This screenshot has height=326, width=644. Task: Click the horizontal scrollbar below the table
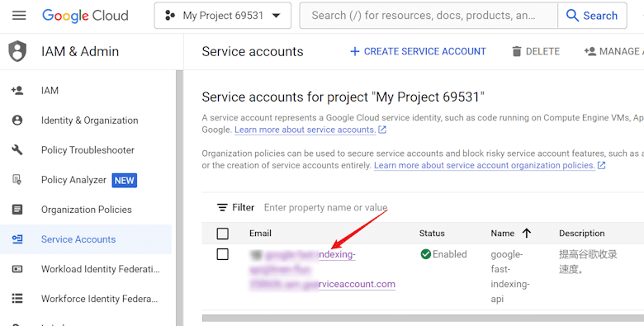tap(423, 319)
